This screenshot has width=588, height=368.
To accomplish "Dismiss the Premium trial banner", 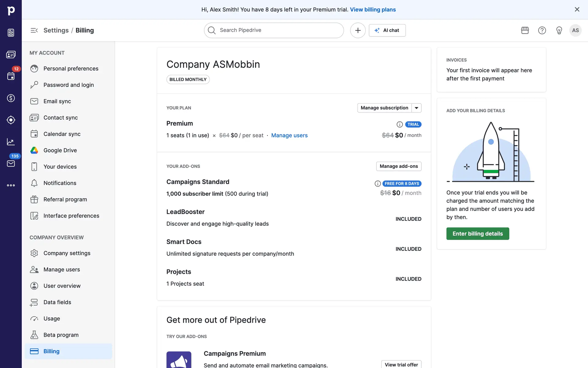I will (577, 10).
